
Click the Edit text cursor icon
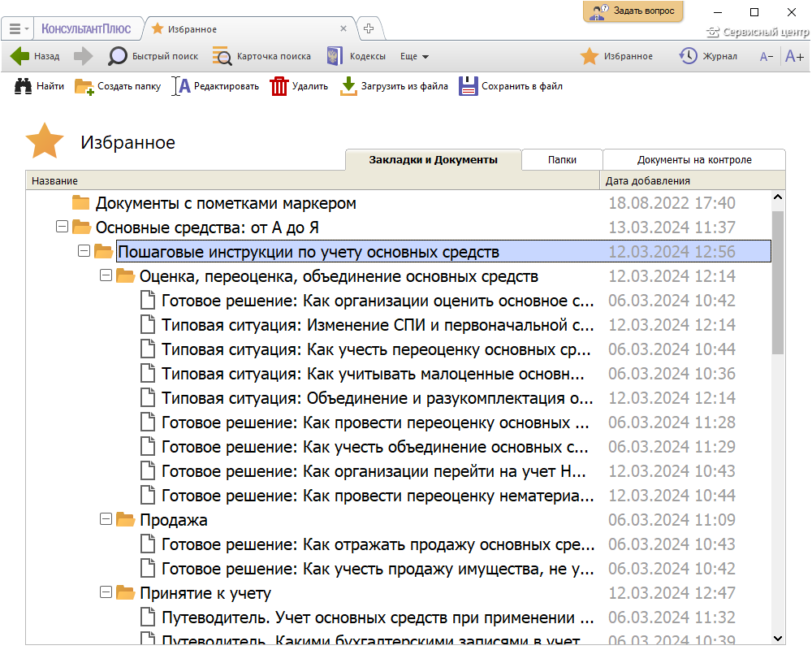coord(181,86)
